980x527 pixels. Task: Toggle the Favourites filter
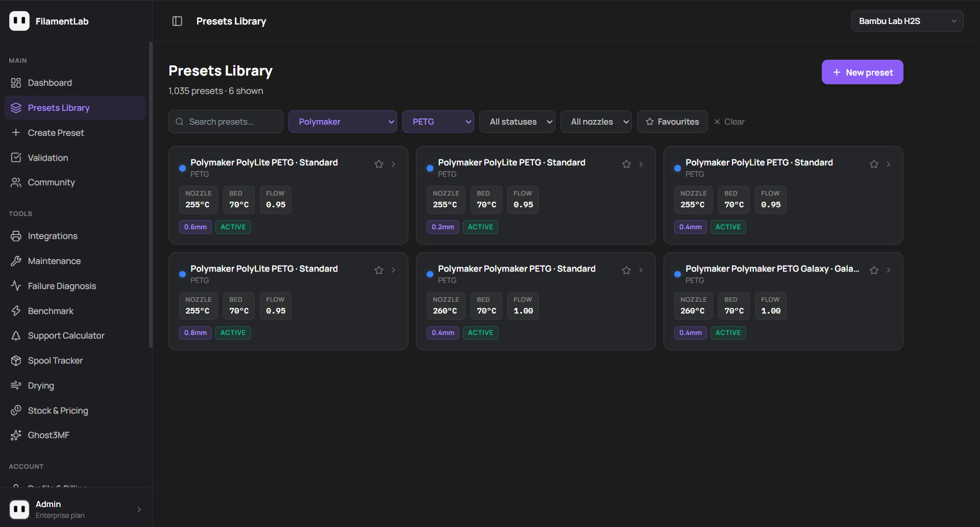tap(672, 122)
